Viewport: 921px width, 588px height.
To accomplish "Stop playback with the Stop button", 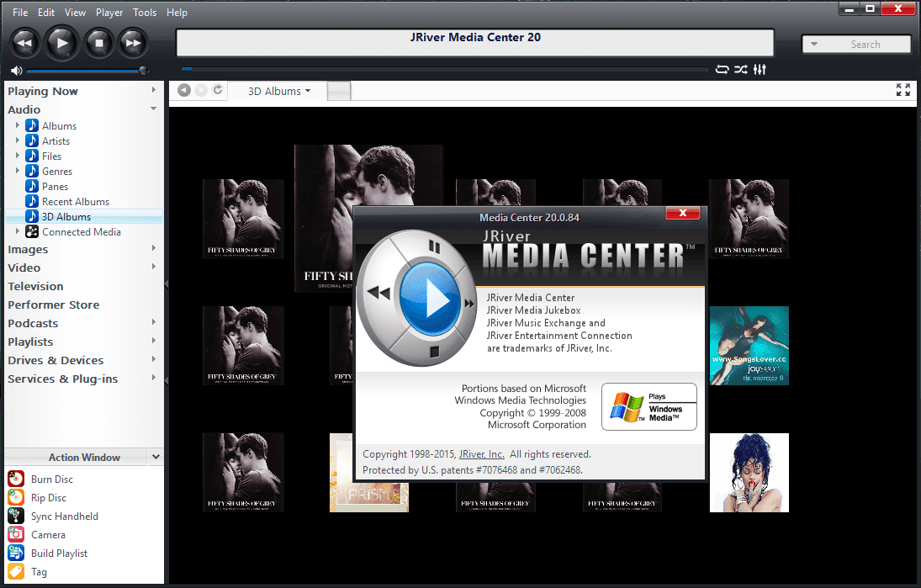I will [98, 43].
